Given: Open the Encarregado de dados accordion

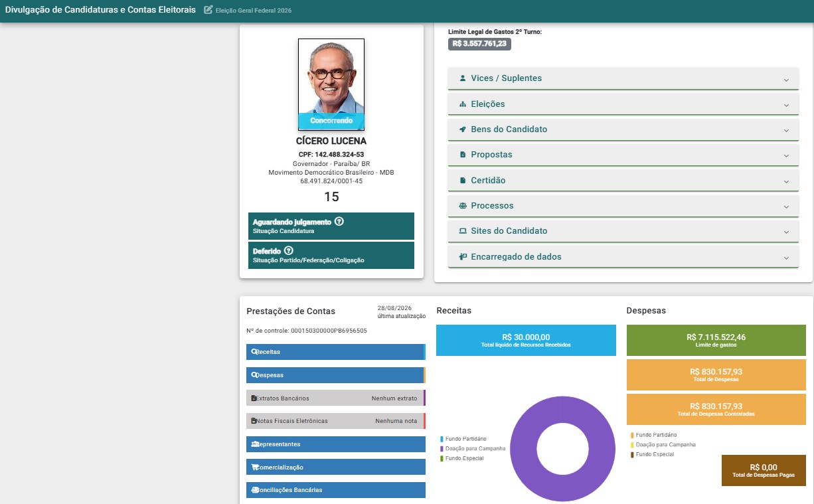Looking at the screenshot, I should [623, 257].
